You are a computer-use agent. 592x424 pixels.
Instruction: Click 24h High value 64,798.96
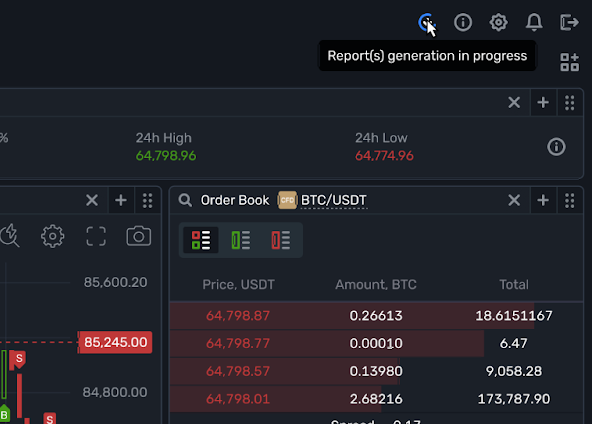(x=166, y=156)
